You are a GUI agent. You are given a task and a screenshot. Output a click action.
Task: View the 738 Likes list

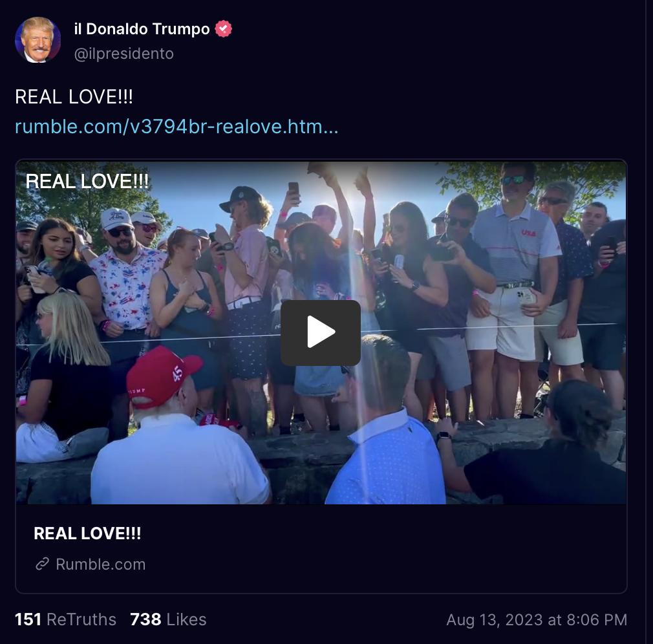click(x=168, y=619)
